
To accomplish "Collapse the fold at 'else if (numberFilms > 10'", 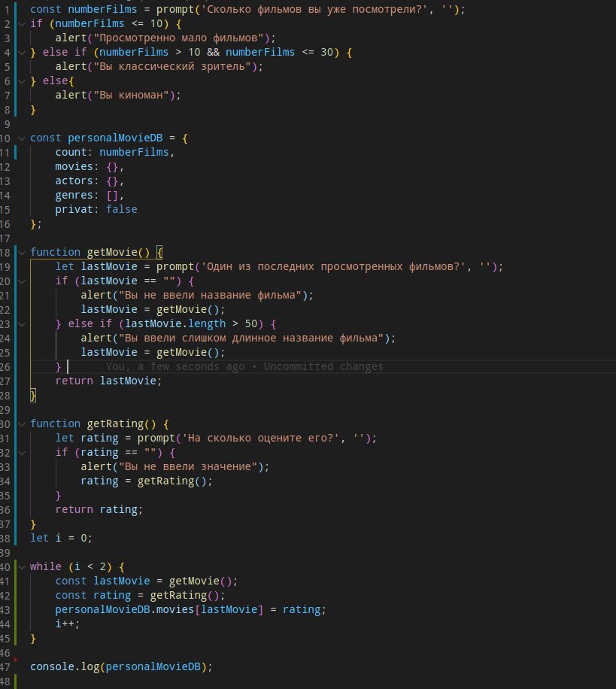I will coord(22,53).
